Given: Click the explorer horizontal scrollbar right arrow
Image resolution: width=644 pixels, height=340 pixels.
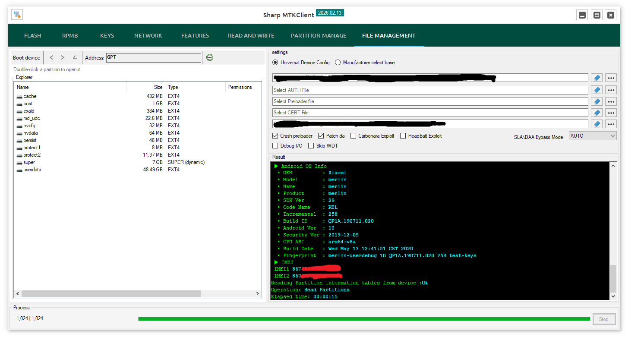Looking at the screenshot, I should coord(258,294).
